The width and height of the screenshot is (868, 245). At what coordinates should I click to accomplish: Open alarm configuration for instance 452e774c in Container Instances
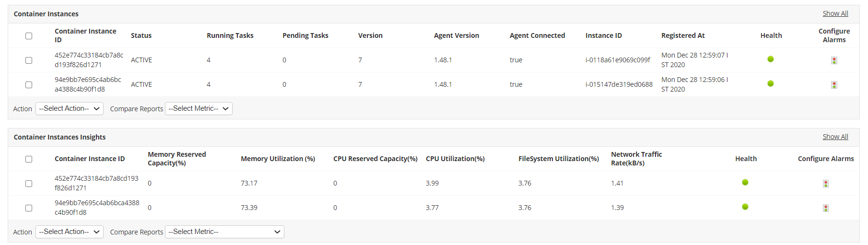pos(834,60)
